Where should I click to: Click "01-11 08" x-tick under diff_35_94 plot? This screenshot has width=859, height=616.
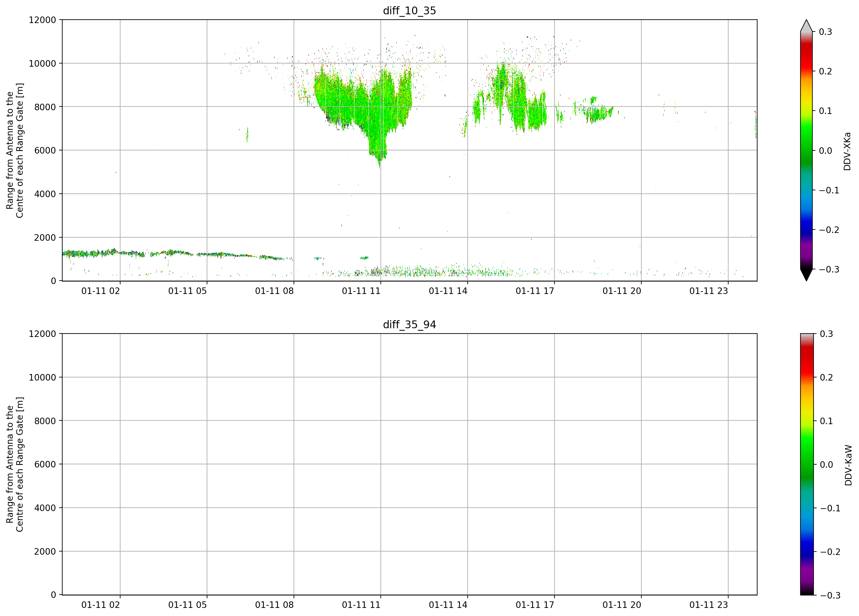[x=274, y=605]
